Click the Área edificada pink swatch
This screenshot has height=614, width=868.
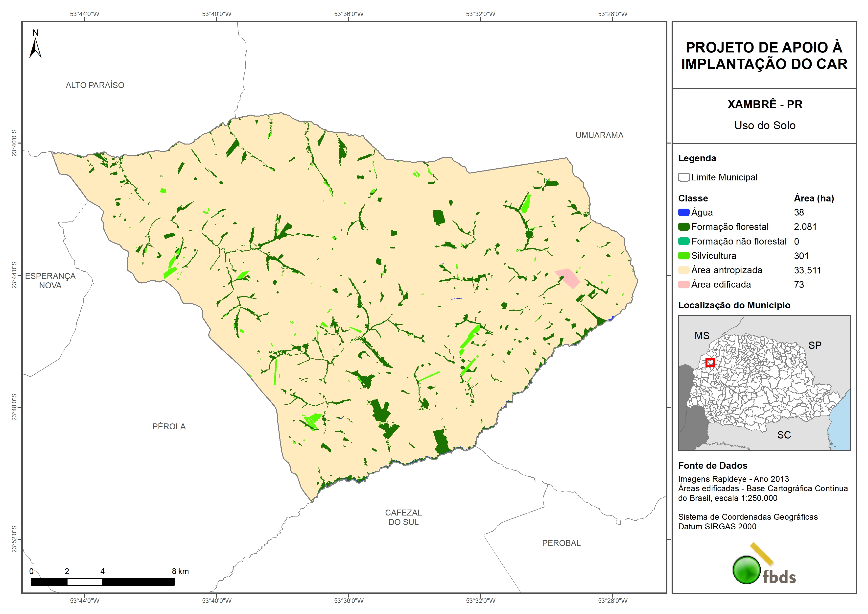pos(683,285)
